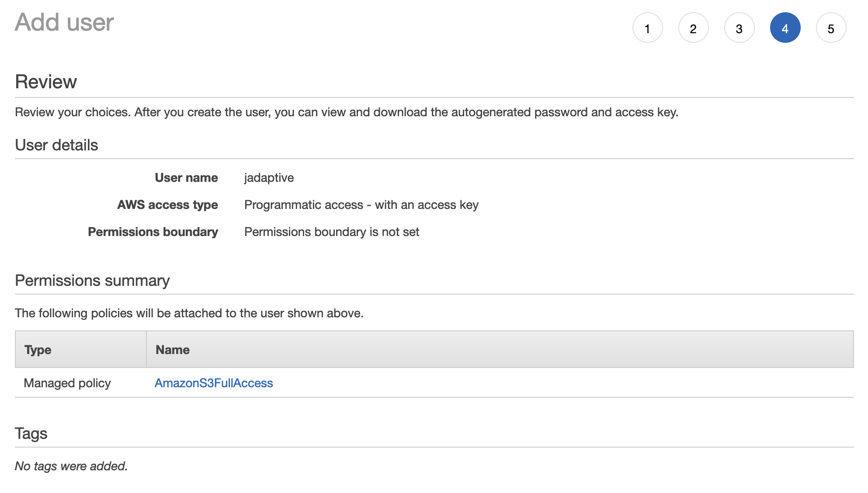
Task: Sort by the Name column header
Action: click(x=173, y=350)
